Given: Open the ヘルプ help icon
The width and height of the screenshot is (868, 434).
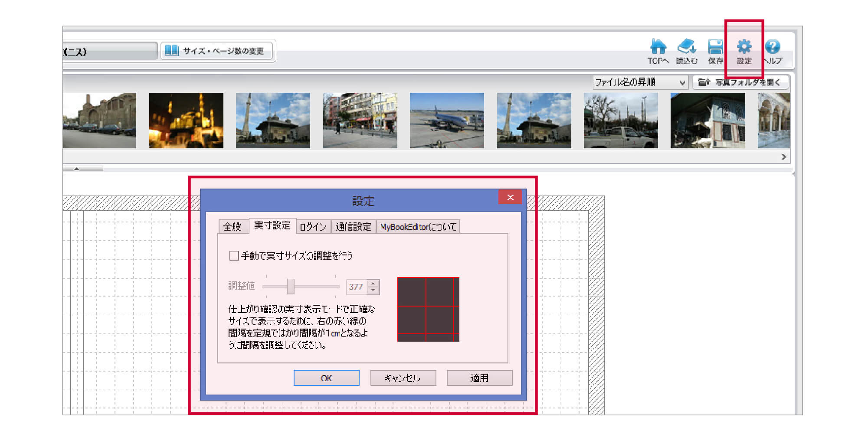Looking at the screenshot, I should [x=773, y=52].
